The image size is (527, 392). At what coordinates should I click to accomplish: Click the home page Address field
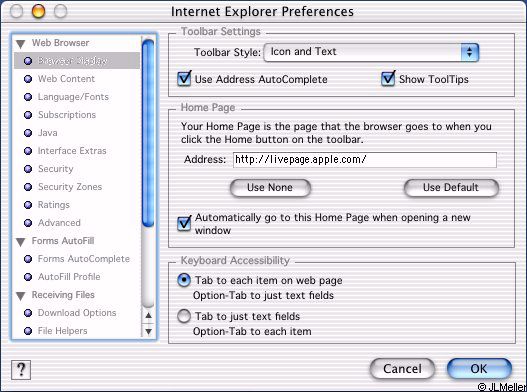point(365,159)
